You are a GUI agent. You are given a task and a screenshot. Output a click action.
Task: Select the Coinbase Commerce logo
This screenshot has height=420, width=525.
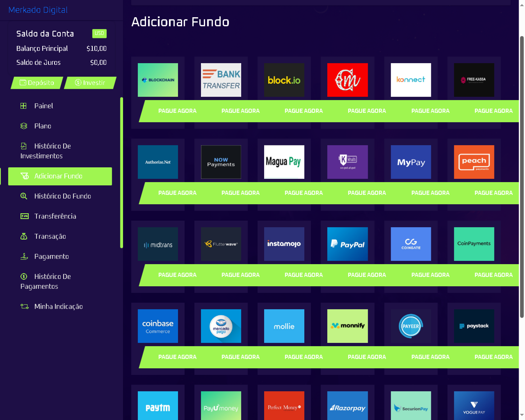coord(158,326)
